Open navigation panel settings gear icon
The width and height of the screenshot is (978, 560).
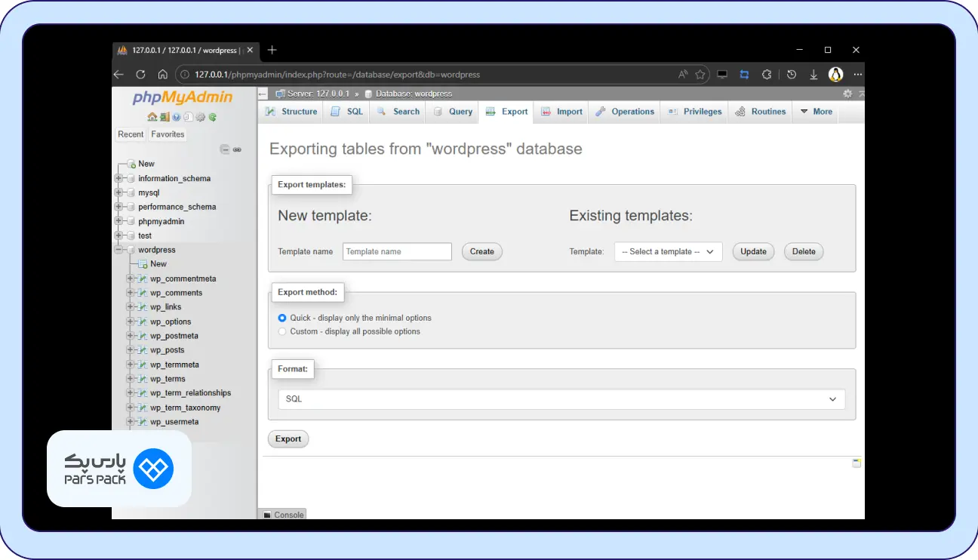tap(201, 117)
